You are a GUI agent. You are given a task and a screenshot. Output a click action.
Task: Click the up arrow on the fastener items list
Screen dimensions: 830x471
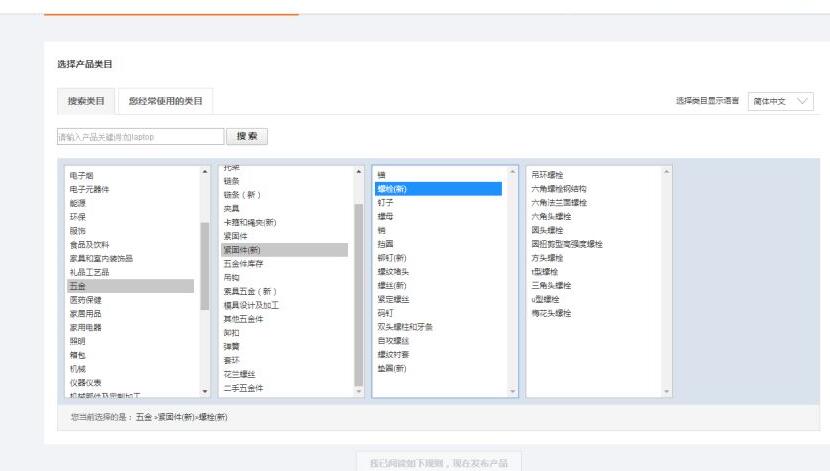(x=512, y=172)
